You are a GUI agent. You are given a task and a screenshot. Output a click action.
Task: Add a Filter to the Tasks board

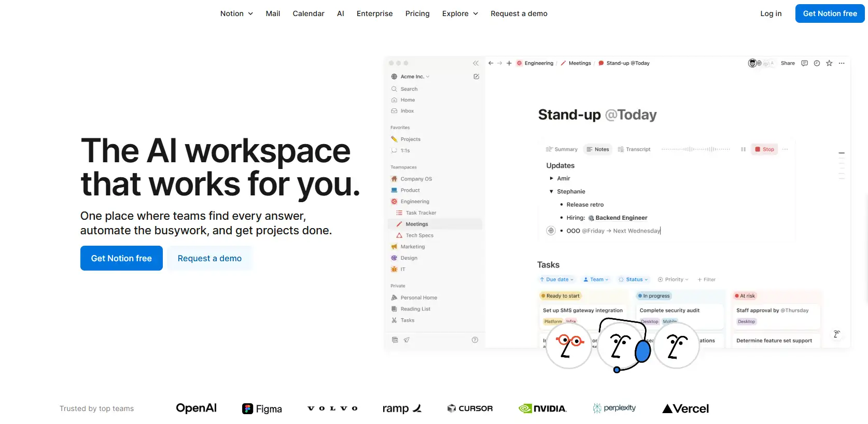[706, 279]
